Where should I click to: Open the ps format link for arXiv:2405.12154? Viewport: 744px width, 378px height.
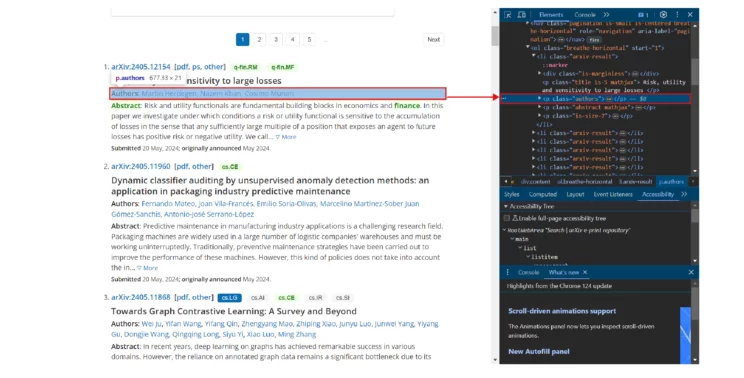196,67
